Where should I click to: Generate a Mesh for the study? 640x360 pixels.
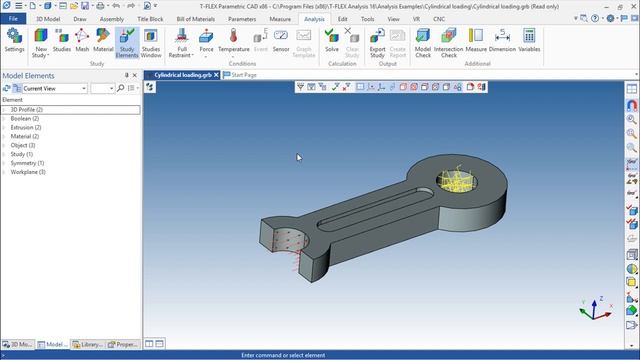tap(82, 40)
